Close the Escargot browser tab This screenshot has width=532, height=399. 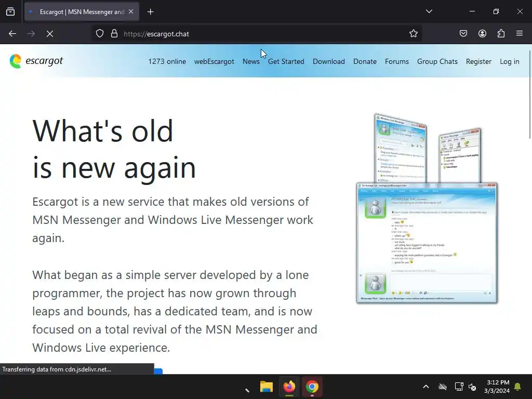tap(131, 11)
